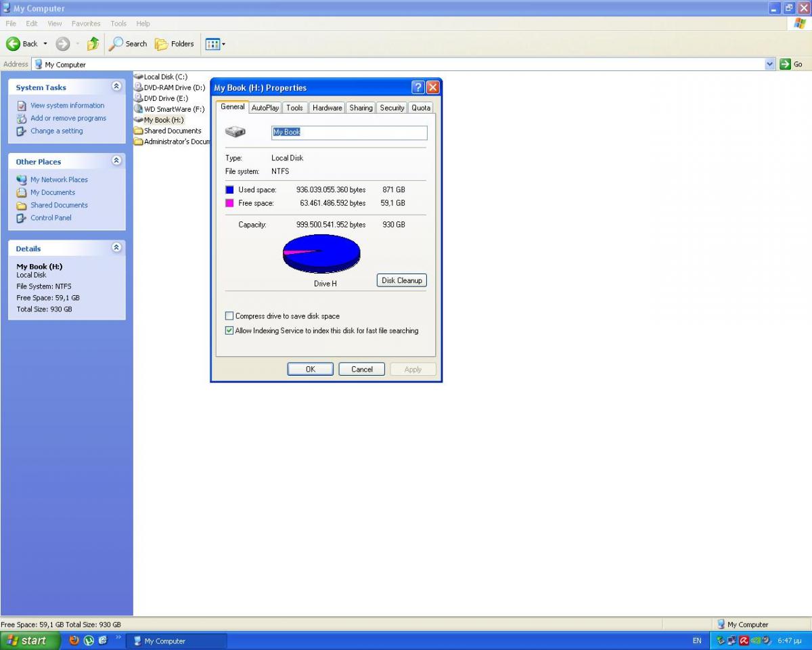Screen dimensions: 812x650
Task: Open Control Panel link
Action: click(51, 218)
